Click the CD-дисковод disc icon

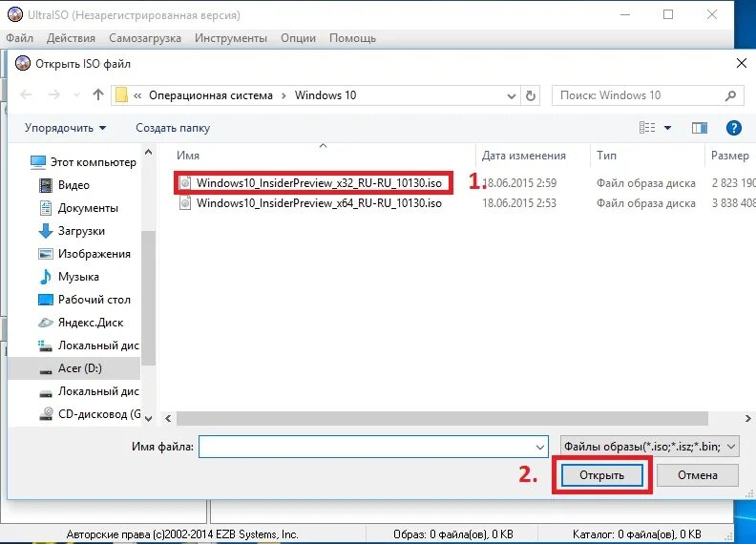[46, 414]
